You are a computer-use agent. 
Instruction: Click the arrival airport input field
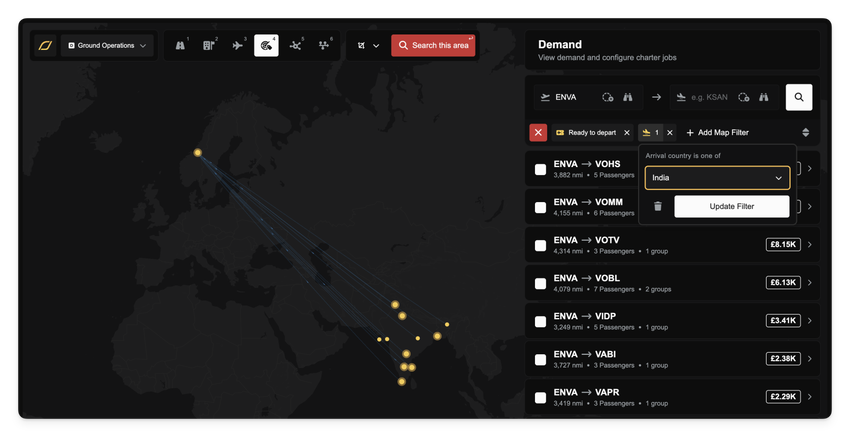point(707,97)
